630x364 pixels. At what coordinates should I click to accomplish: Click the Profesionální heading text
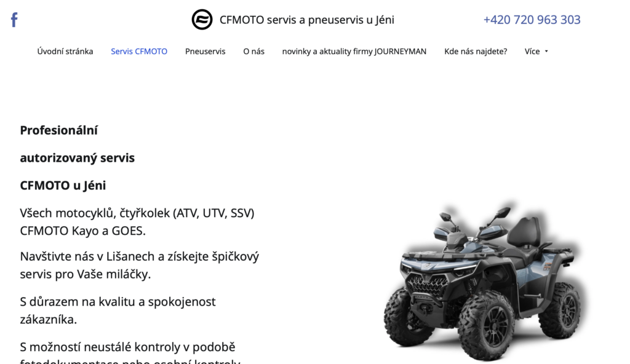(59, 130)
